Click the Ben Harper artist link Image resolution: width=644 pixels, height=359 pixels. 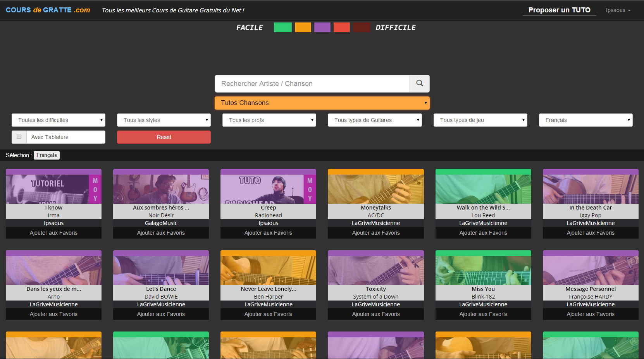pos(269,297)
